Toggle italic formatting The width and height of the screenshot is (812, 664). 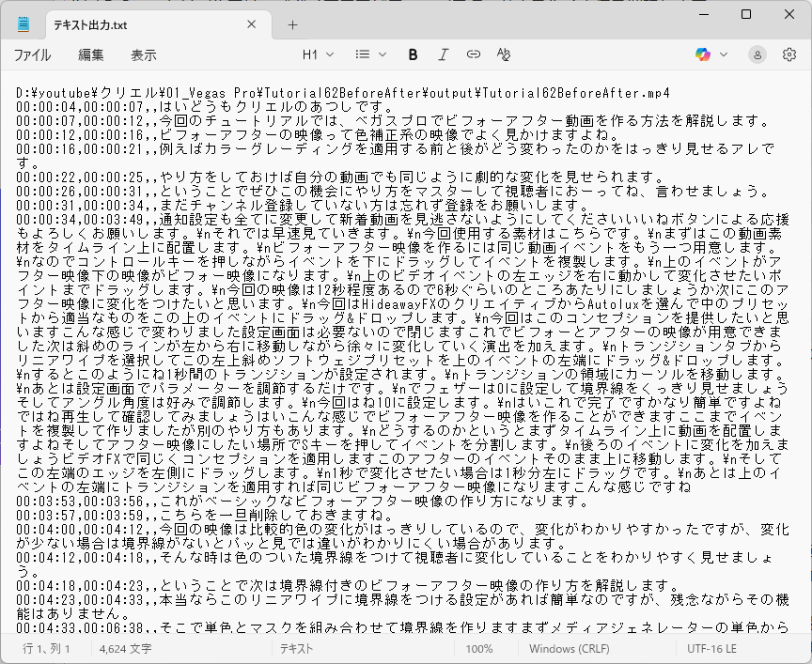point(443,54)
